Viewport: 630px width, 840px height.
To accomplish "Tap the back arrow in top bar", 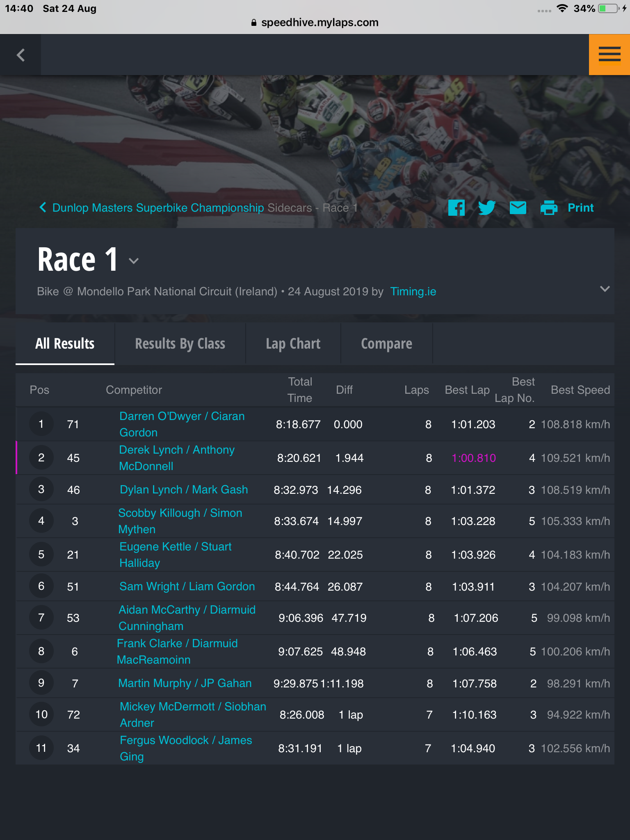I will pyautogui.click(x=21, y=55).
